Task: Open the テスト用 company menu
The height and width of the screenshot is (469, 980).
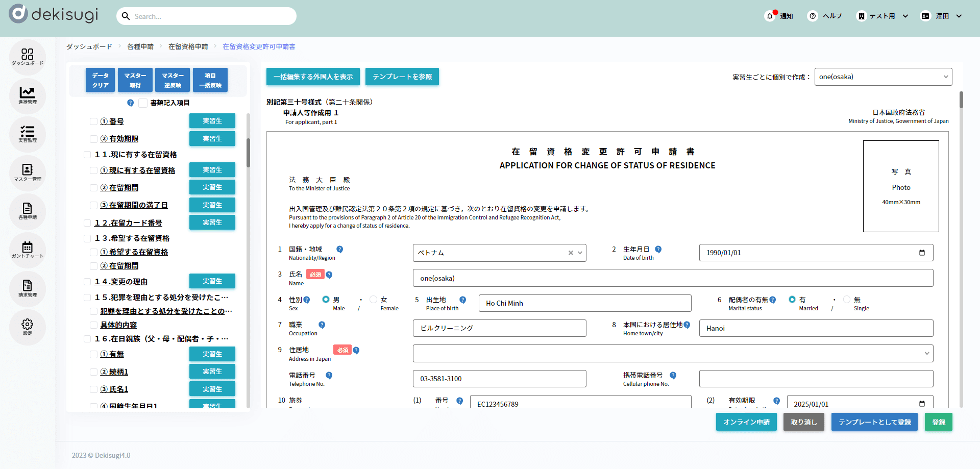Action: (883, 16)
